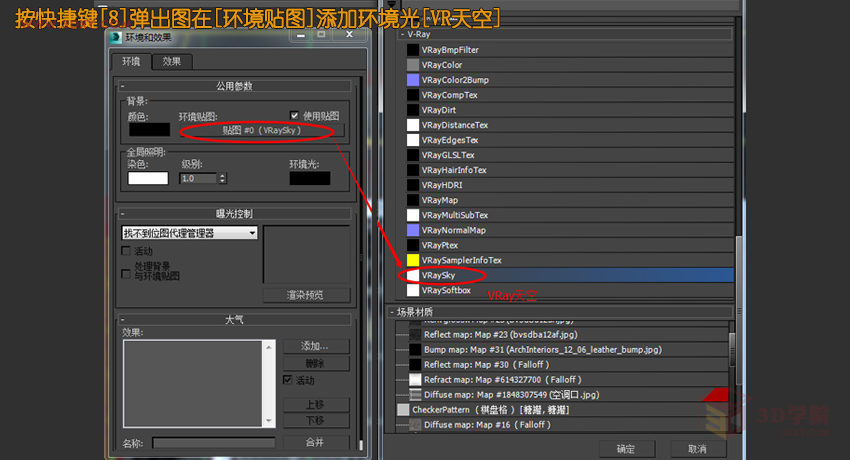Select the VRayHDRI map entry
The width and height of the screenshot is (850, 460).
pos(569,185)
